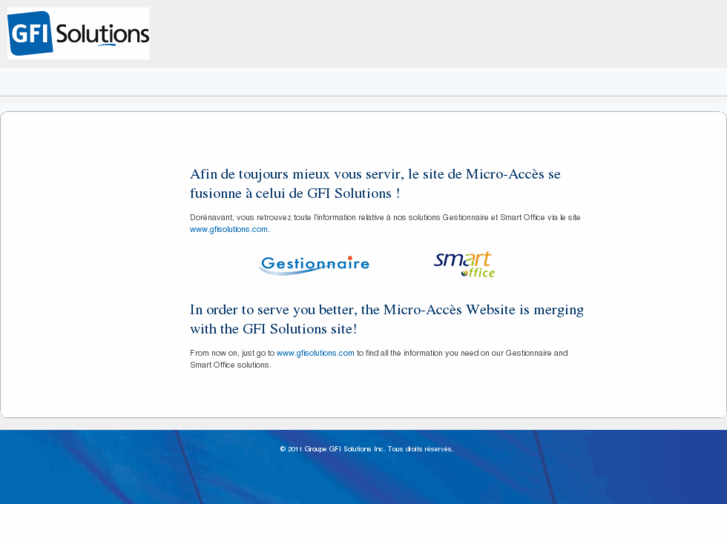Viewport: 727px width, 545px height.
Task: Click the French heading about Micro-Accès merging
Action: (375, 184)
